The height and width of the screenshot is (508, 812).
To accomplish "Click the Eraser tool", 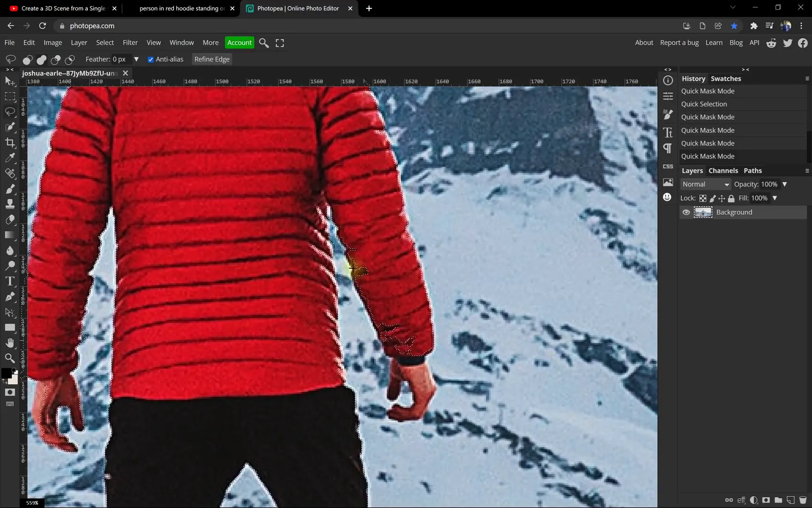I will click(10, 220).
